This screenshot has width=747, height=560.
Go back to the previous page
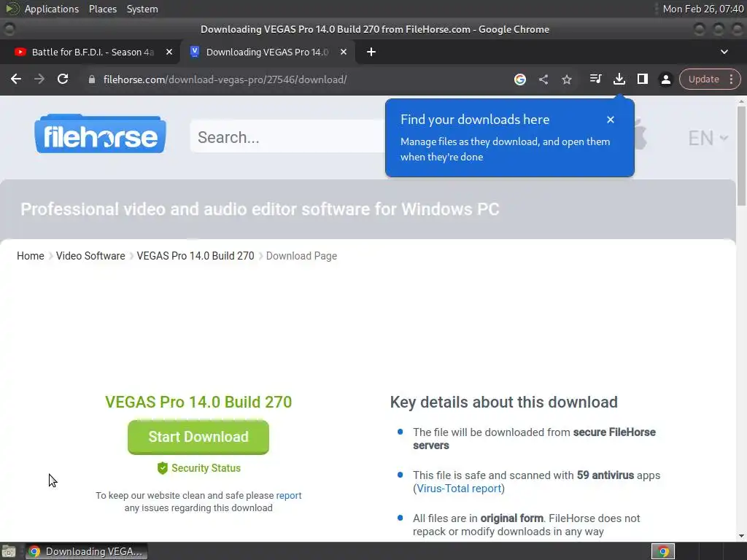tap(16, 79)
